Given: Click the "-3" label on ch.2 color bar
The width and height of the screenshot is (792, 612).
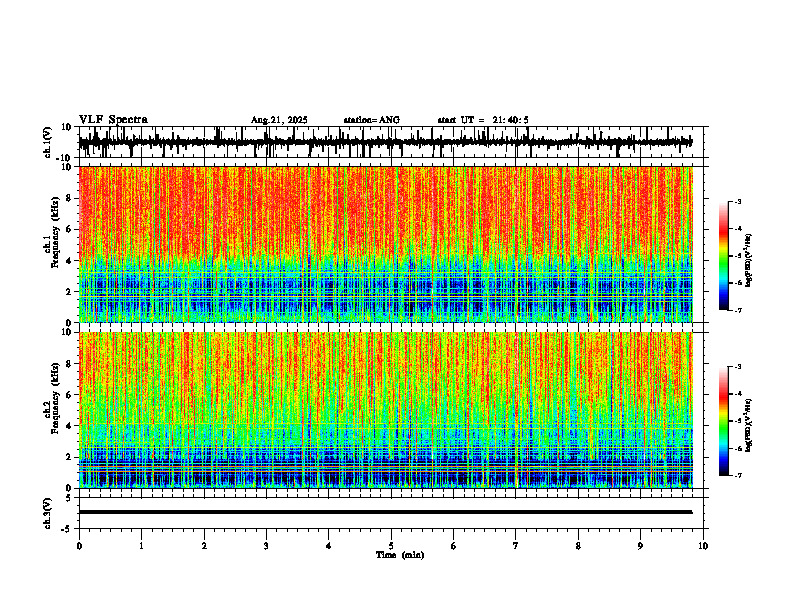Looking at the screenshot, I should (737, 367).
